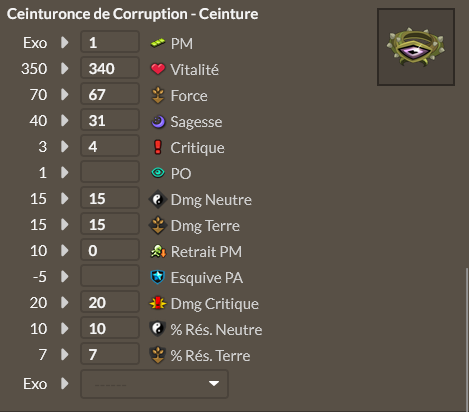This screenshot has width=469, height=412.
Task: Click the green PM stat icon
Action: coord(158,43)
